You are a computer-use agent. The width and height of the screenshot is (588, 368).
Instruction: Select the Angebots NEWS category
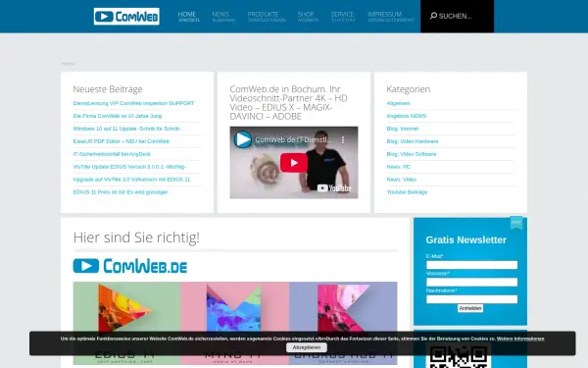pyautogui.click(x=407, y=116)
